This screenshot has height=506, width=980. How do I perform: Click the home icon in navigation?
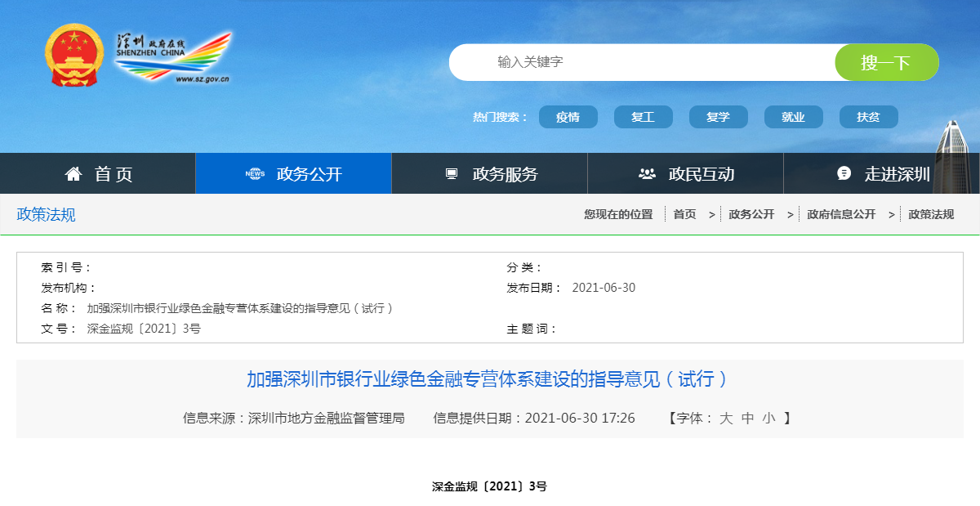[73, 174]
